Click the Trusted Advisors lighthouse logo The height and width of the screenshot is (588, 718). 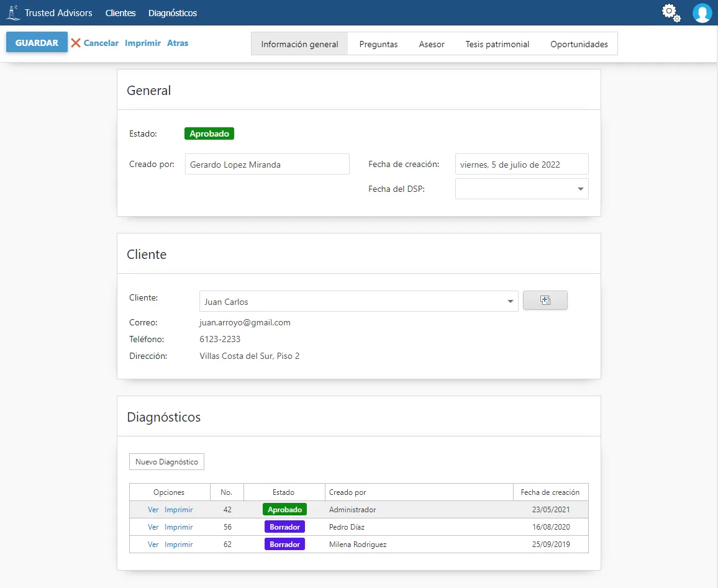[12, 12]
